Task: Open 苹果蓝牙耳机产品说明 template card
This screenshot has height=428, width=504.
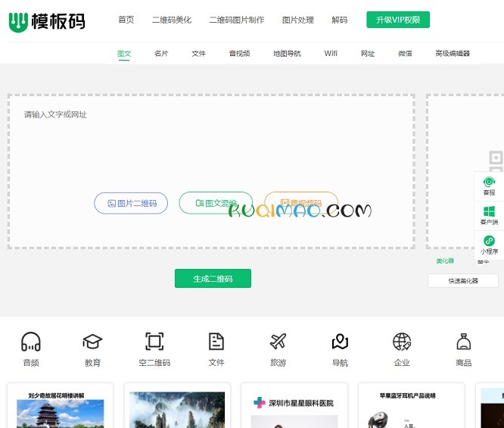Action: (411, 405)
